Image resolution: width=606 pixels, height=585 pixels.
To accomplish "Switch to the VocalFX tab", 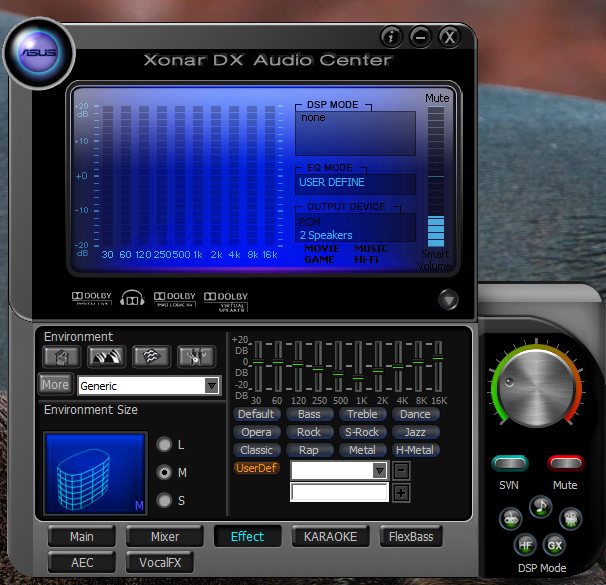I will (x=160, y=562).
